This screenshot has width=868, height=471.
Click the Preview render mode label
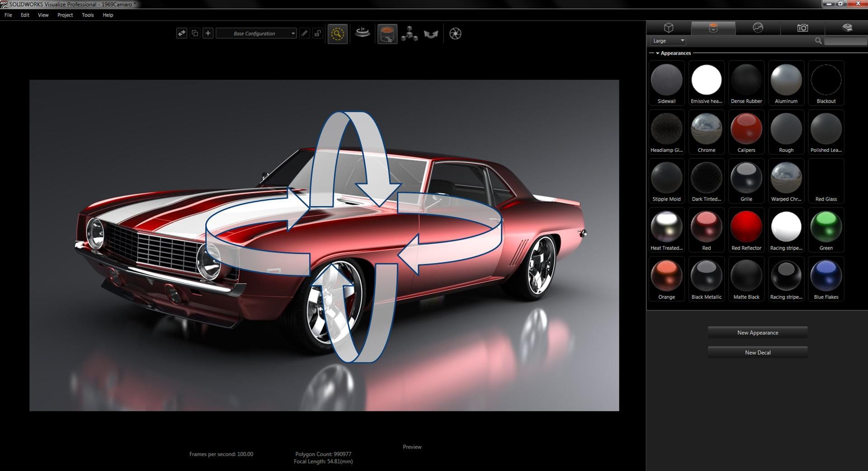pyautogui.click(x=412, y=447)
